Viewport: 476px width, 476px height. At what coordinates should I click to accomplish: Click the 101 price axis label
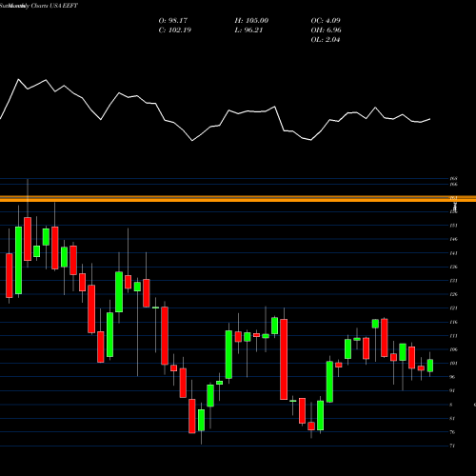[453, 364]
